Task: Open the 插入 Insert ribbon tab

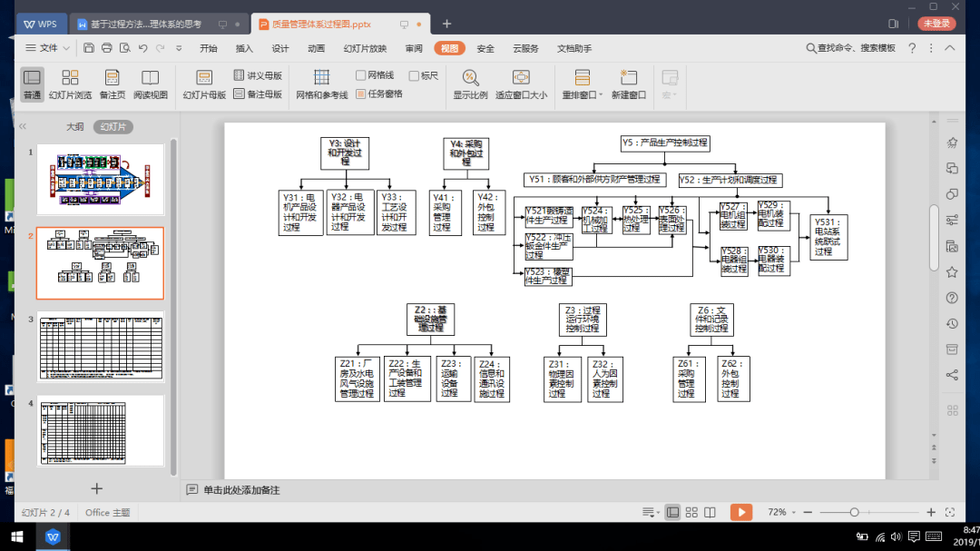Action: coord(244,48)
